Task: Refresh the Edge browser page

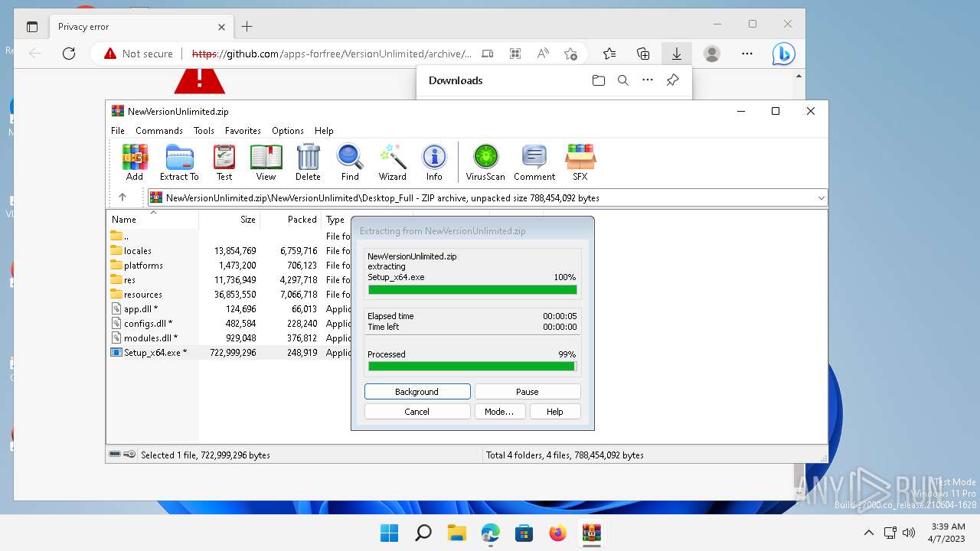Action: pos(69,54)
